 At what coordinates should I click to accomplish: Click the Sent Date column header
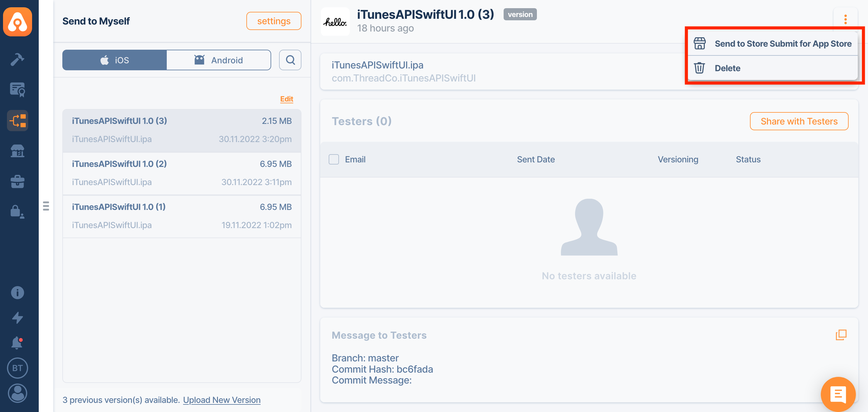536,159
